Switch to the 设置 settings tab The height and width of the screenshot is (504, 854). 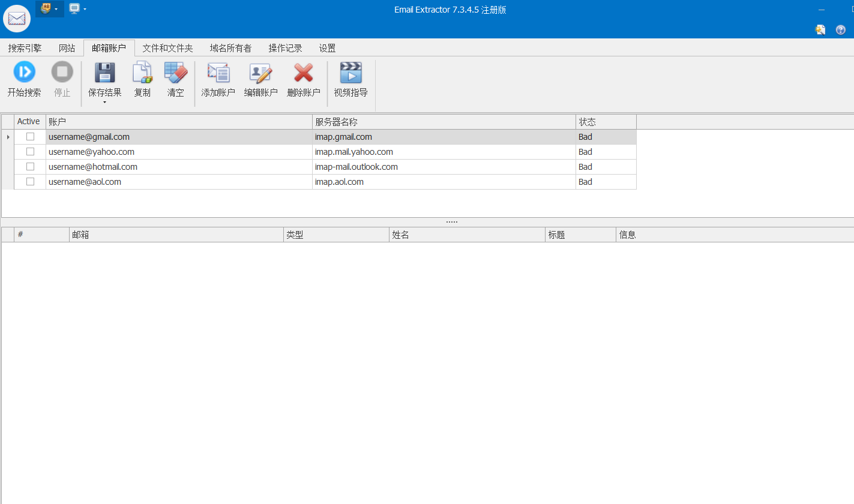click(x=327, y=48)
